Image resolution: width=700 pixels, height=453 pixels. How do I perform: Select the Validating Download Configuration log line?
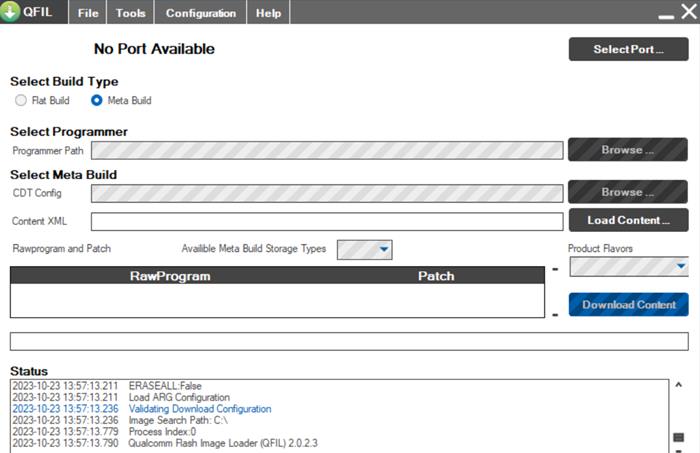(x=199, y=409)
